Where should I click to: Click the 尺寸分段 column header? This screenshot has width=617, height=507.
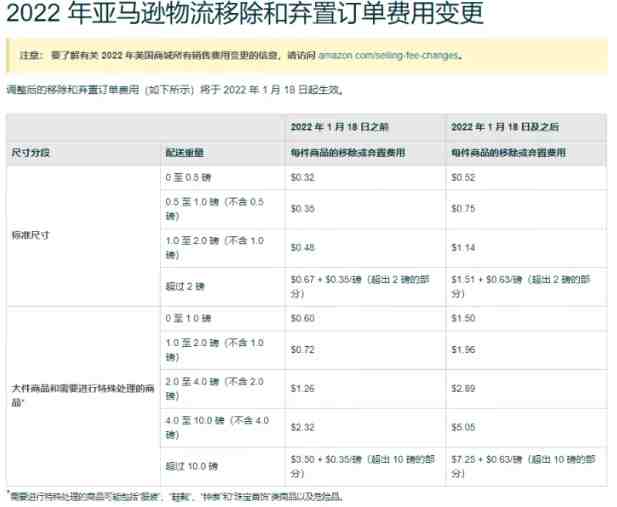pyautogui.click(x=31, y=153)
